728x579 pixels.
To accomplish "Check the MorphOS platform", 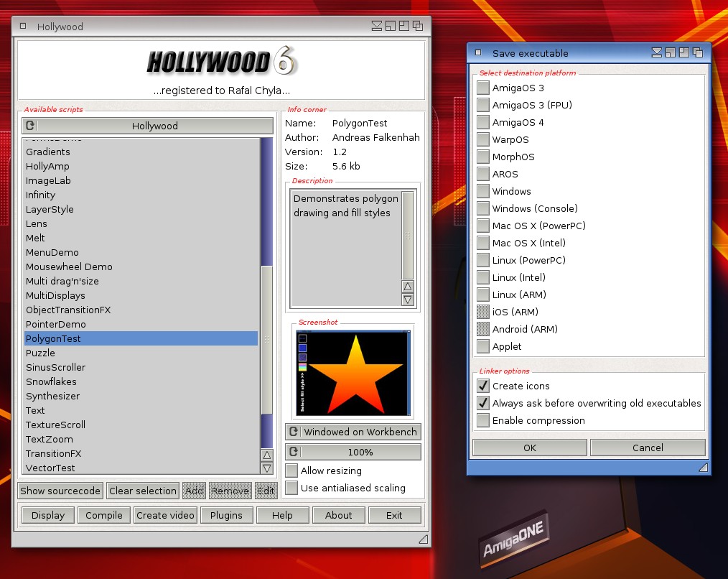I will (483, 157).
